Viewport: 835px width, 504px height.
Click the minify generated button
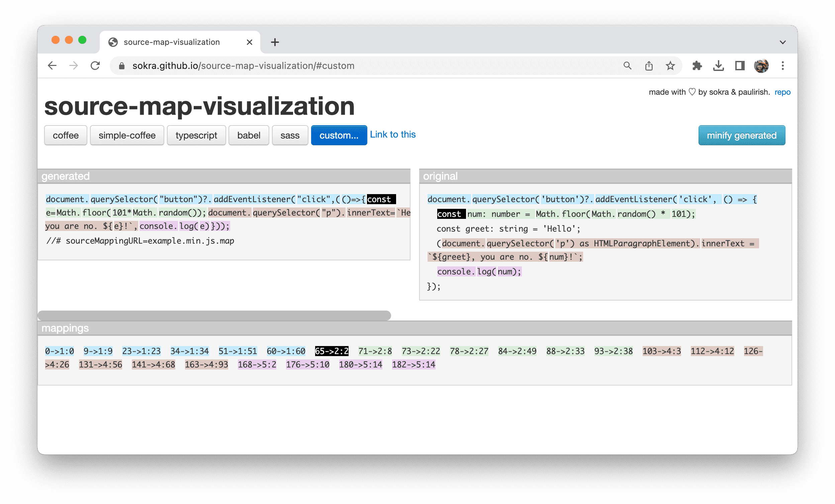(x=741, y=135)
